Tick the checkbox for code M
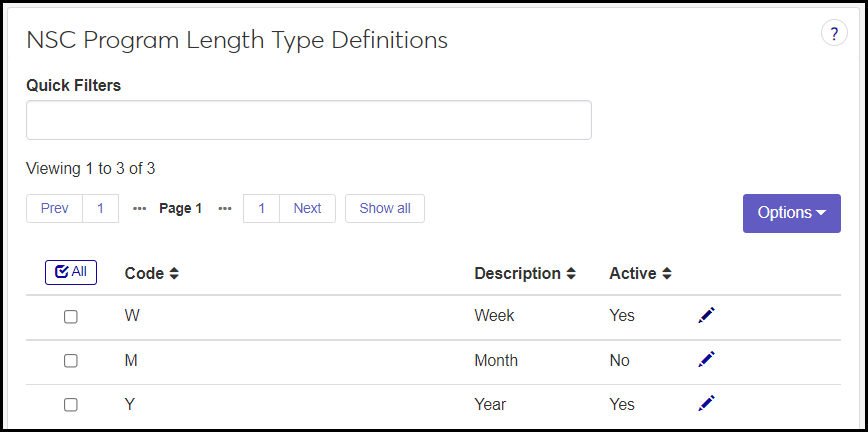This screenshot has width=868, height=432. tap(71, 360)
